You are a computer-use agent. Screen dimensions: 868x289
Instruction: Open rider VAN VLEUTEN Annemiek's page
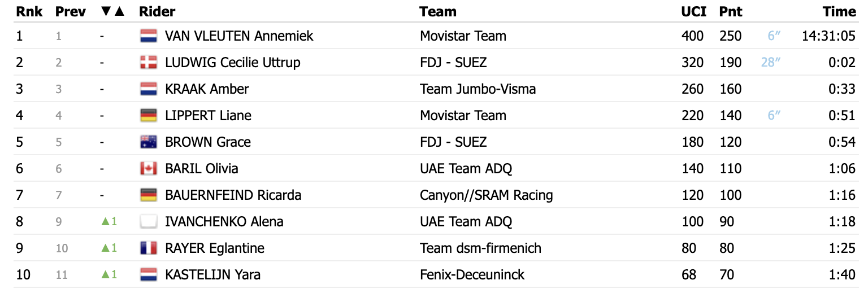(x=239, y=36)
